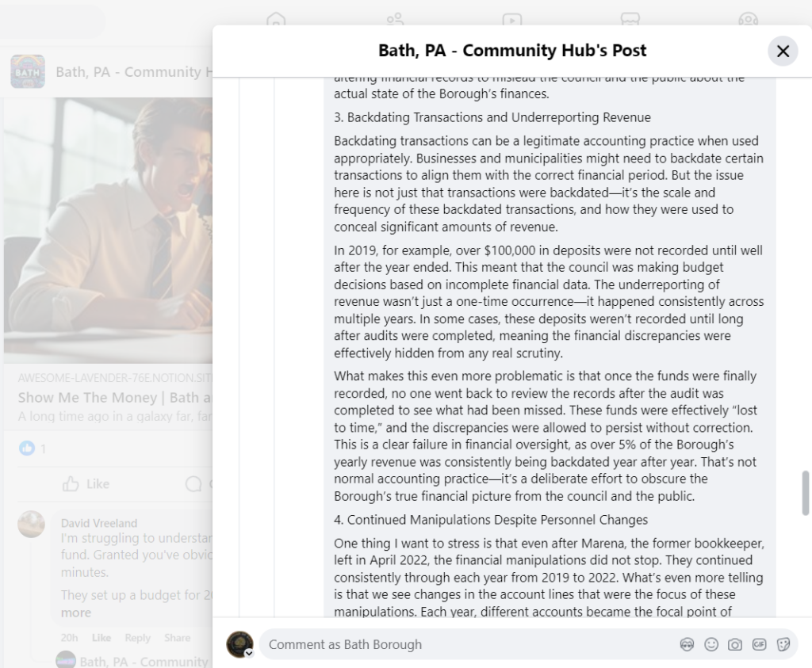Expand David Vreeland's comment with 'more'
Viewport: 812px width, 668px height.
pos(76,613)
